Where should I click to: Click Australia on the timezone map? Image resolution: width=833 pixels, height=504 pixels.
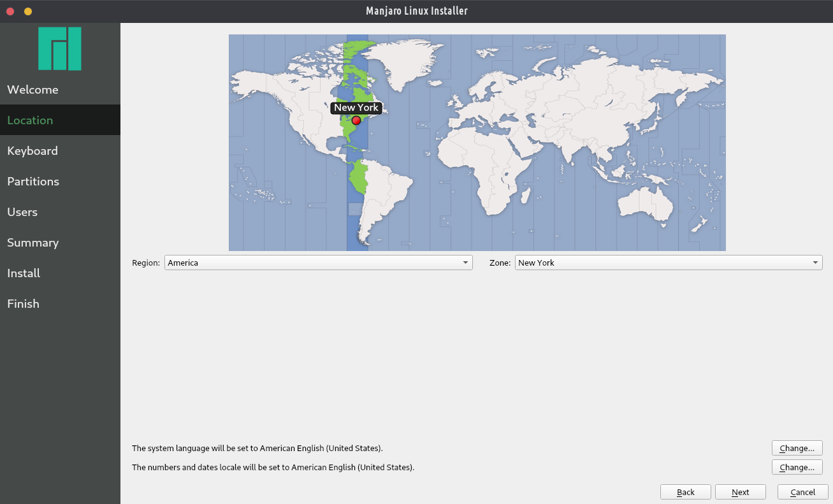pyautogui.click(x=644, y=205)
